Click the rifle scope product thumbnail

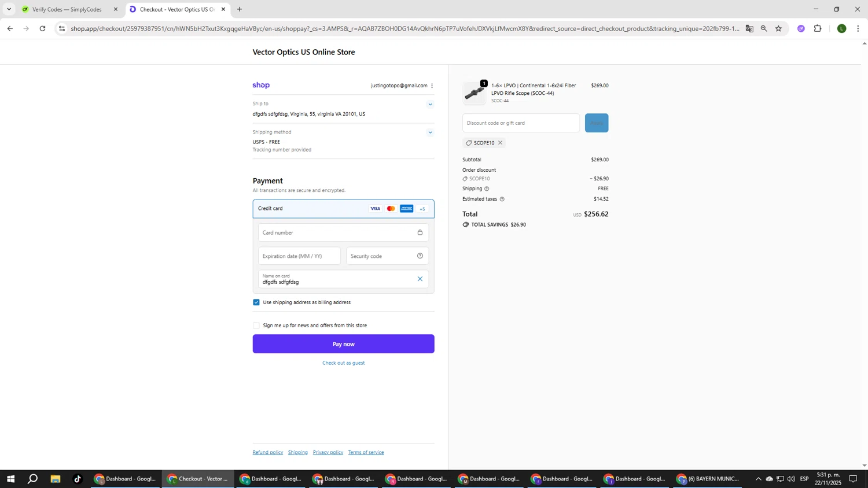(x=475, y=93)
